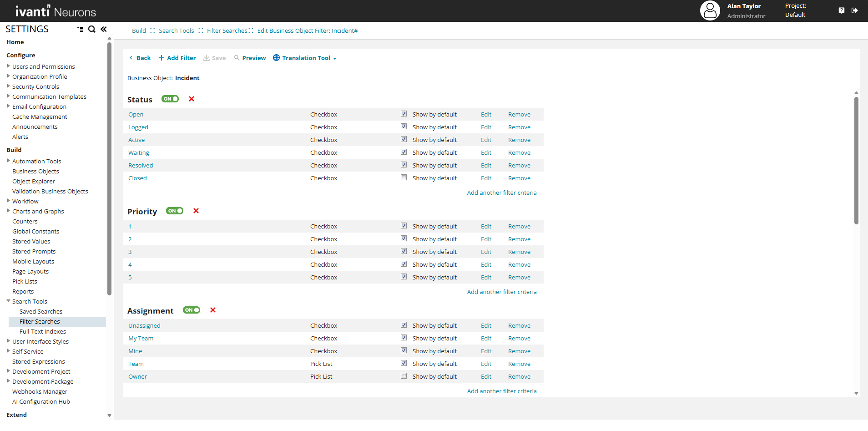Turn off the Priority ON toggle
Image resolution: width=868 pixels, height=431 pixels.
pos(175,211)
